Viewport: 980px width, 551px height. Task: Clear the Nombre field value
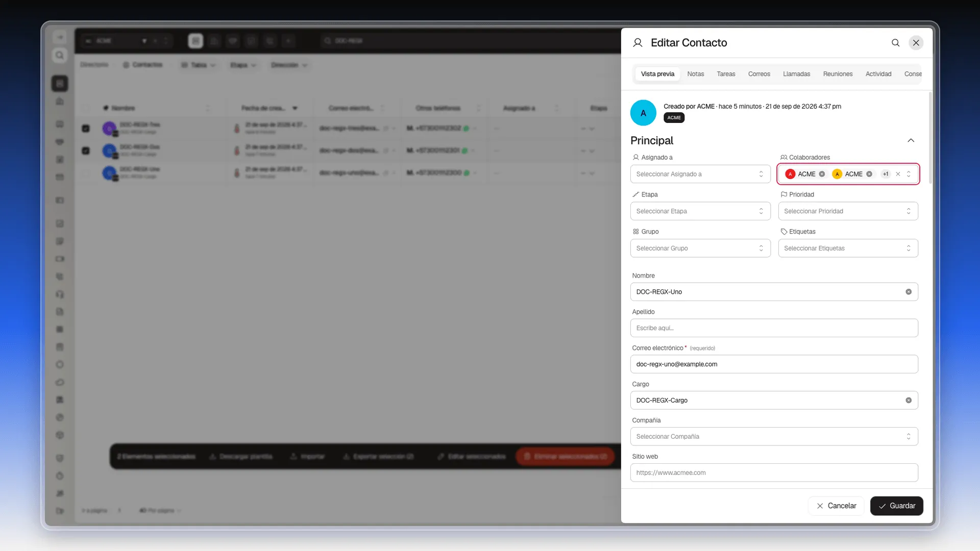tap(909, 292)
